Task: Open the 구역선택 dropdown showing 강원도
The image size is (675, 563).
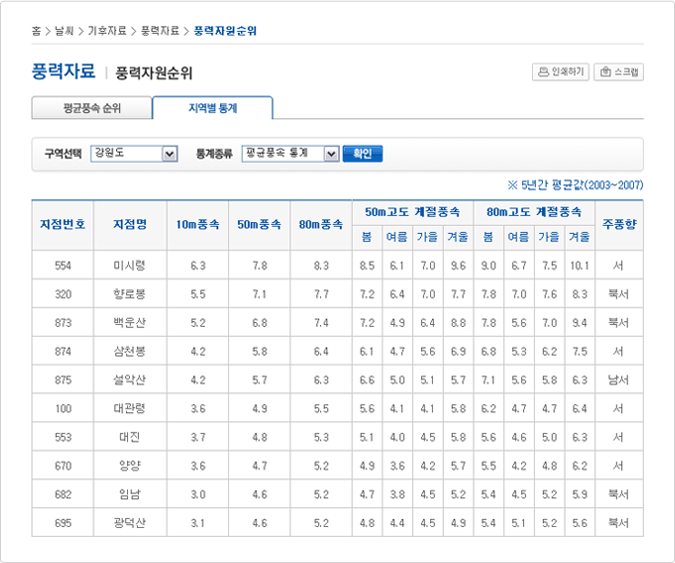Action: (x=133, y=154)
